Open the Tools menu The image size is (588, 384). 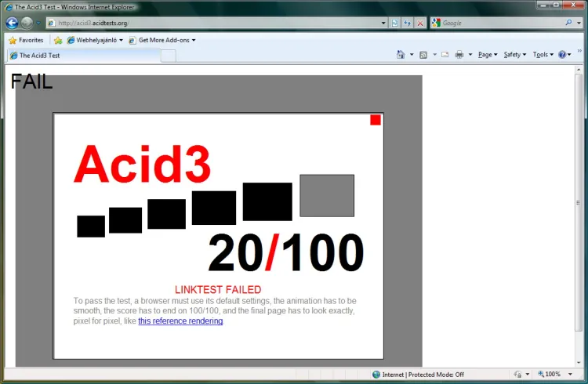(x=542, y=55)
